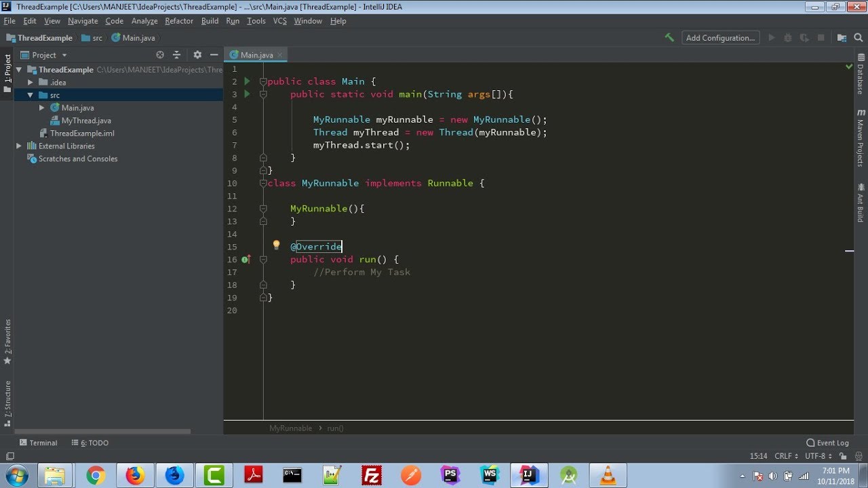The image size is (868, 488).
Task: Run class Main via gutter arrow
Action: (x=247, y=81)
